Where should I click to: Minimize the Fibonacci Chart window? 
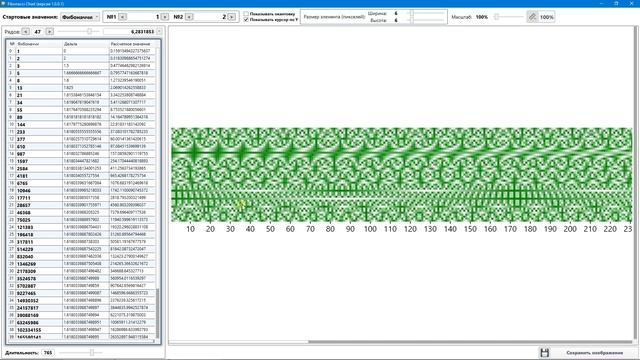coord(602,3)
